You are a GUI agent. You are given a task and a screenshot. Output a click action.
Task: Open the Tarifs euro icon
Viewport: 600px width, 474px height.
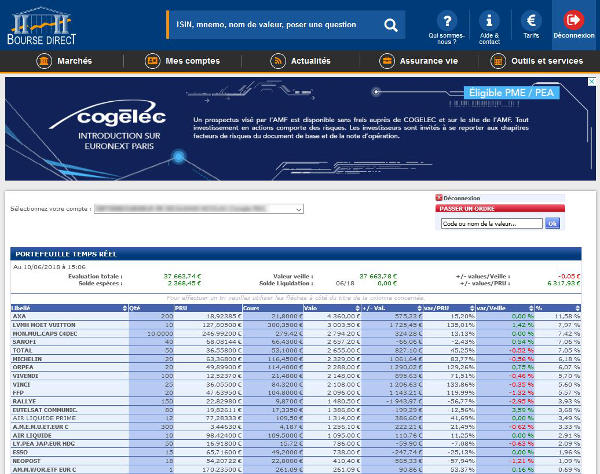pos(531,21)
